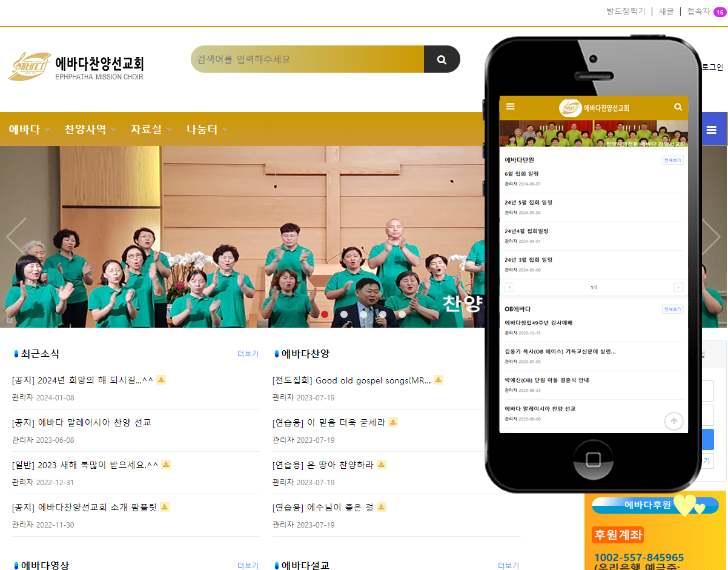Click the search magnifier button

pyautogui.click(x=442, y=59)
